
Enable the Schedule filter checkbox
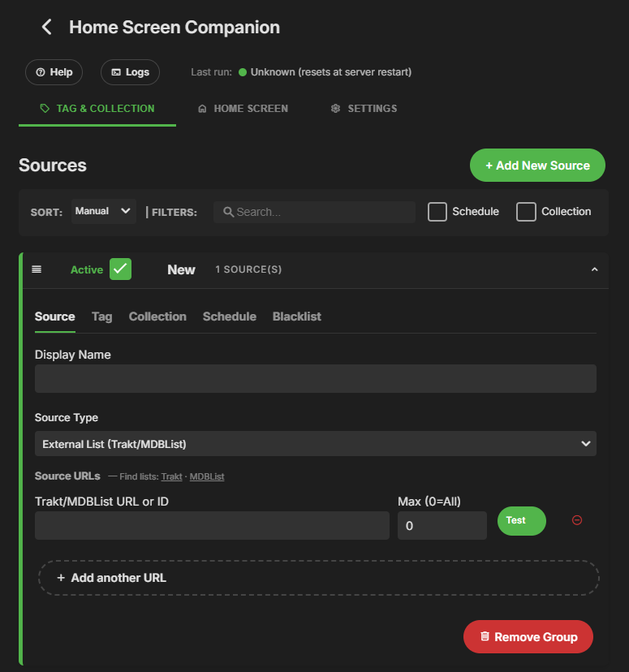tap(437, 212)
